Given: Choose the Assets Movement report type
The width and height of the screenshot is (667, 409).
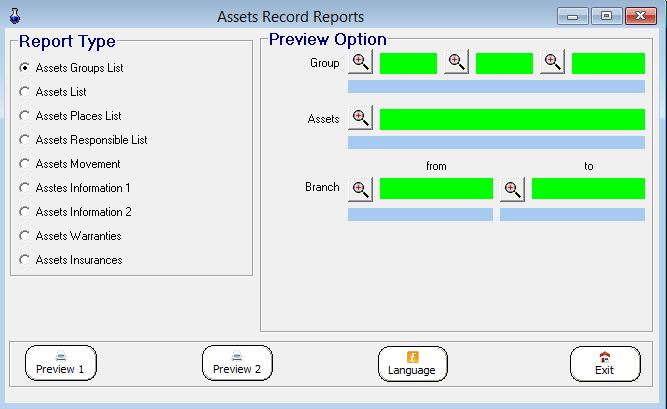Looking at the screenshot, I should pyautogui.click(x=25, y=164).
